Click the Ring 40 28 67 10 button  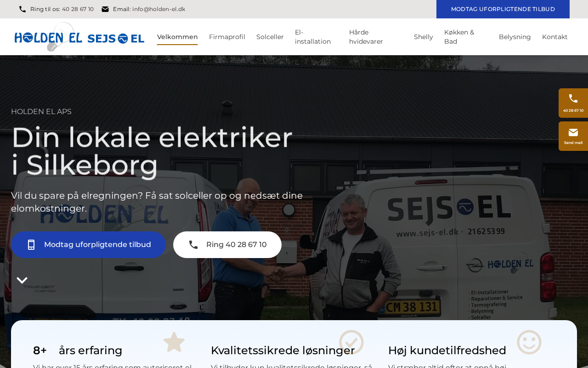227,245
